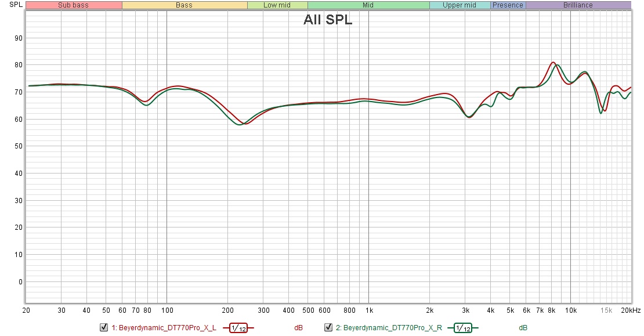Screen dimensions: 644x336
Task: Click the green 1/12 smoothing indicator
Action: pos(463,328)
